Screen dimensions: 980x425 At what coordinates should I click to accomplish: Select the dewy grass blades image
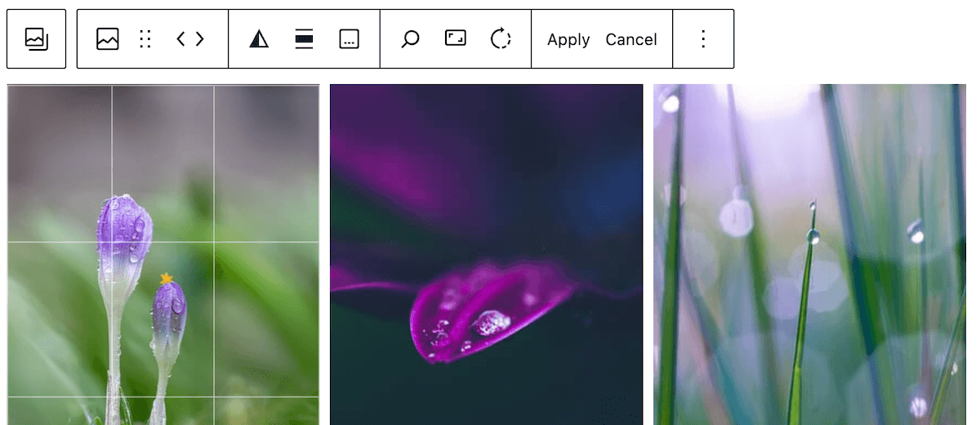809,254
